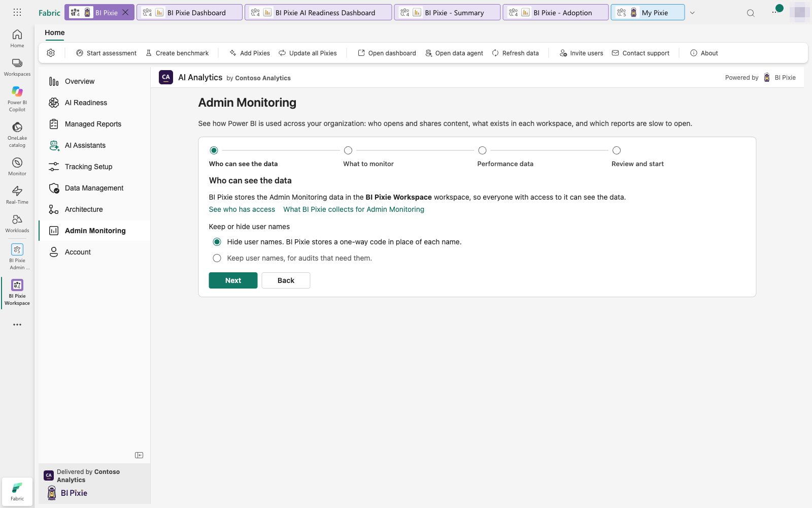
Task: Switch to BI Pixie Dashboard tab
Action: coord(189,12)
